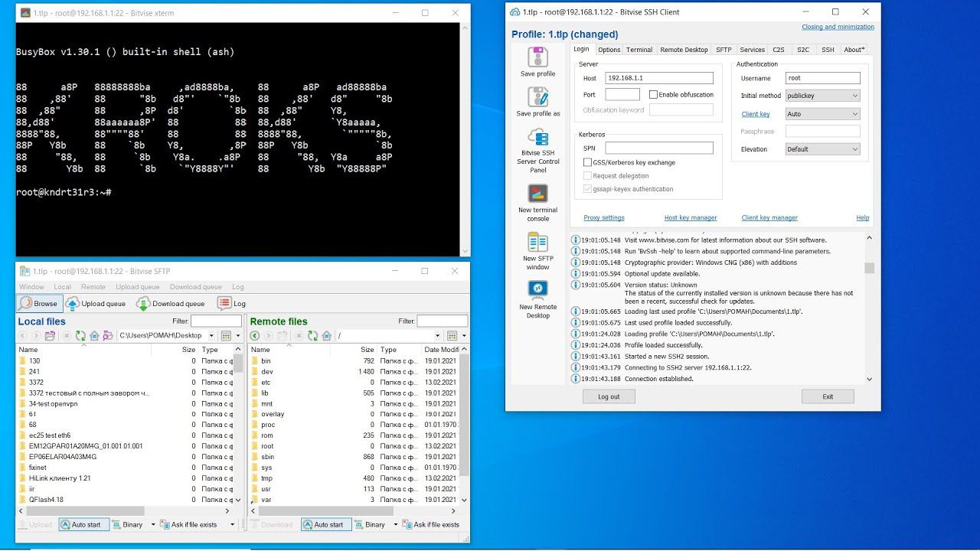Refresh the Remote files listing
980x551 pixels.
tap(312, 335)
